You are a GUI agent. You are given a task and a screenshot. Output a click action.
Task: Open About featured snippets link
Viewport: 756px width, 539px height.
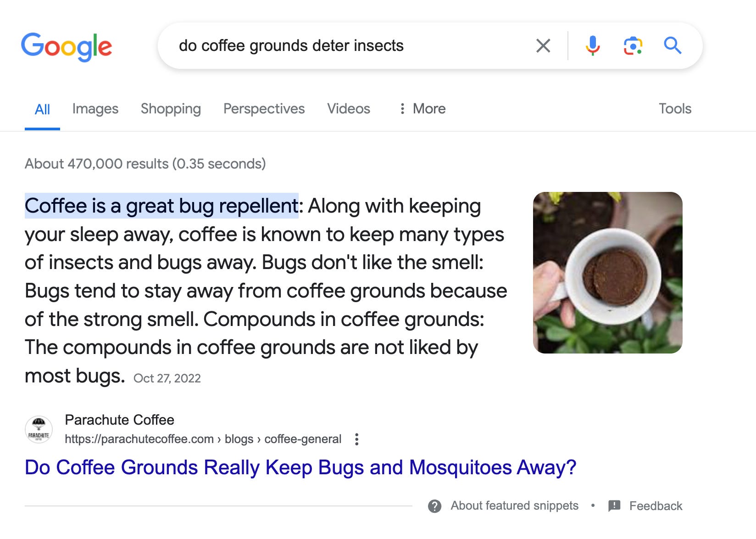coord(514,505)
